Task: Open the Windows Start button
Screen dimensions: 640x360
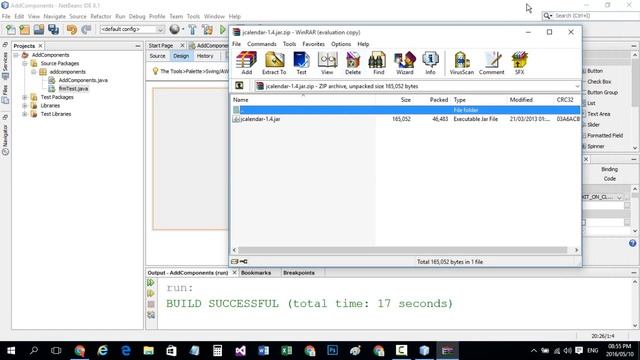Action: coord(11,351)
